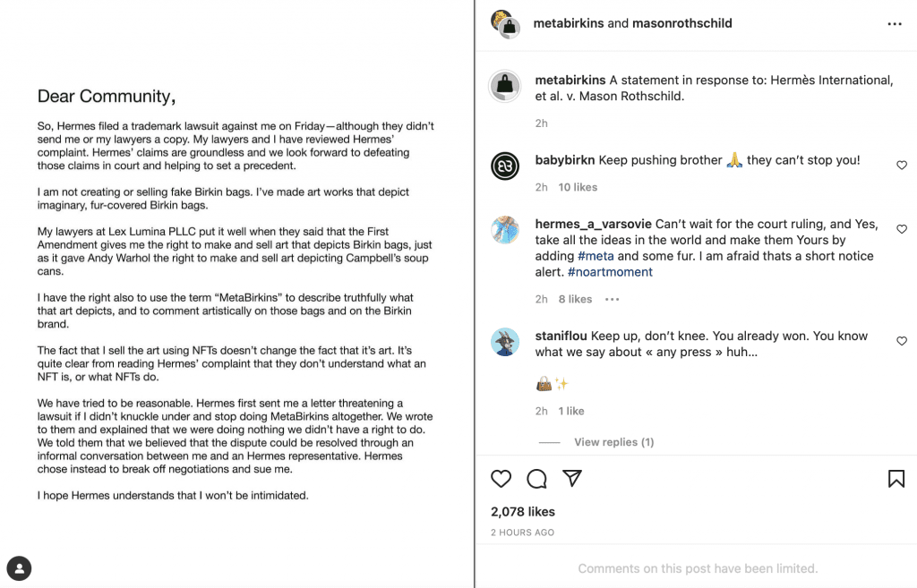
Task: Open the masonrothschild profile link in header
Action: tap(682, 23)
